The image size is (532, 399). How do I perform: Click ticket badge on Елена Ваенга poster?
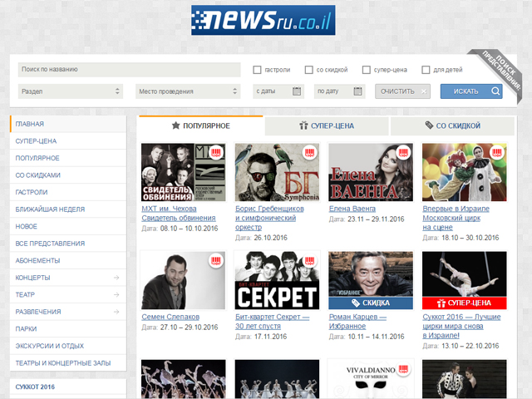click(403, 152)
